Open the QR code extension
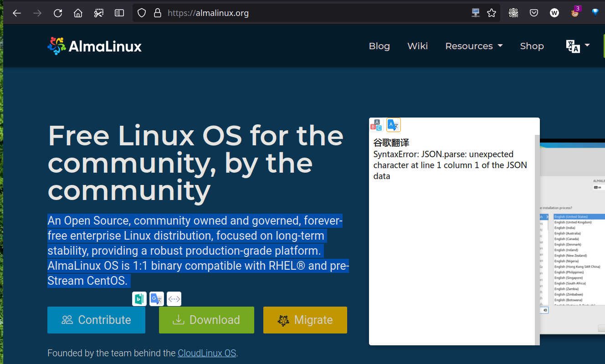This screenshot has width=605, height=364. click(513, 13)
